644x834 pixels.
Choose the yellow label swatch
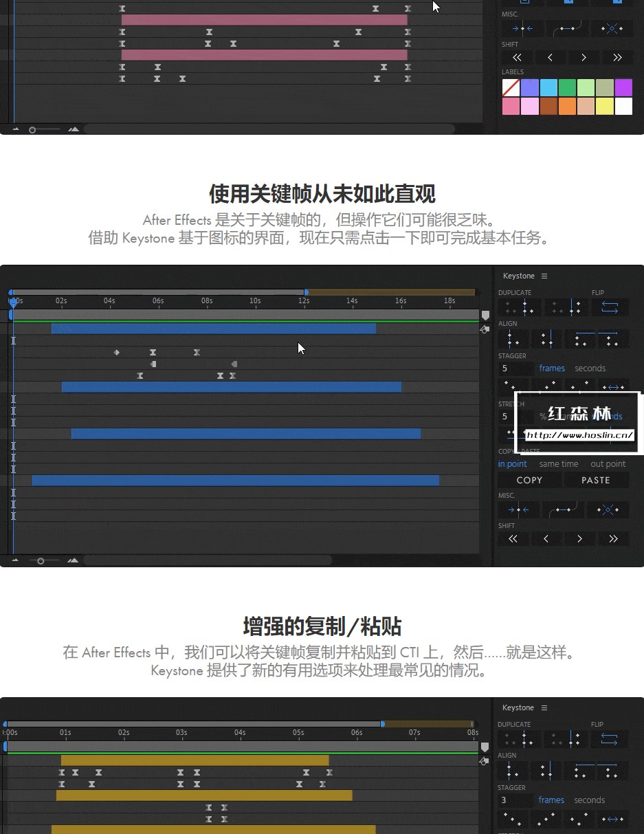pos(605,106)
